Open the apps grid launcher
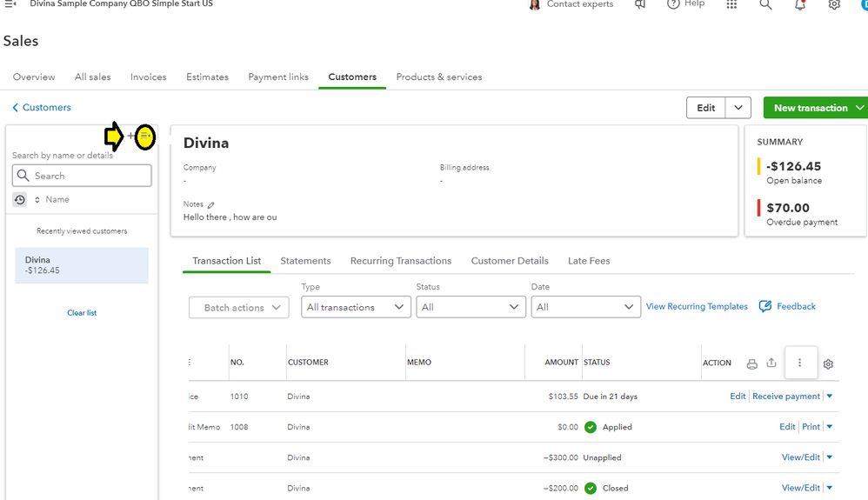The image size is (868, 500). [731, 4]
